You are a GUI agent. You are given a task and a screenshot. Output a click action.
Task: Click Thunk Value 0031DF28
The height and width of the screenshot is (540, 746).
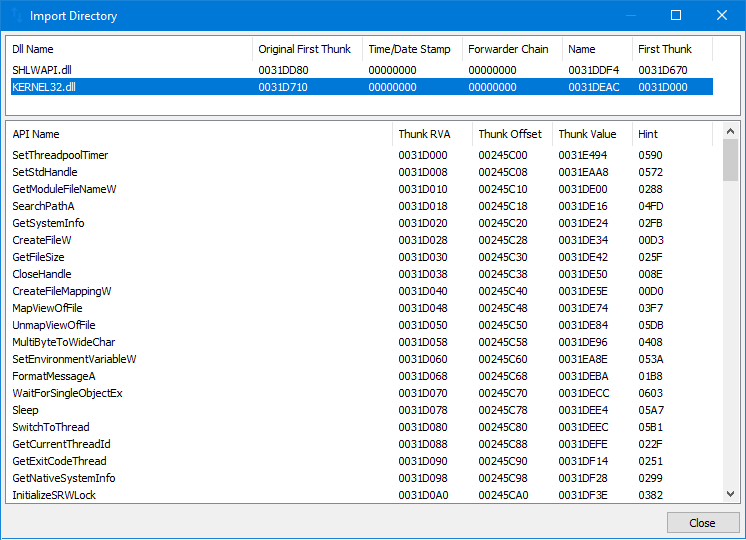click(583, 479)
